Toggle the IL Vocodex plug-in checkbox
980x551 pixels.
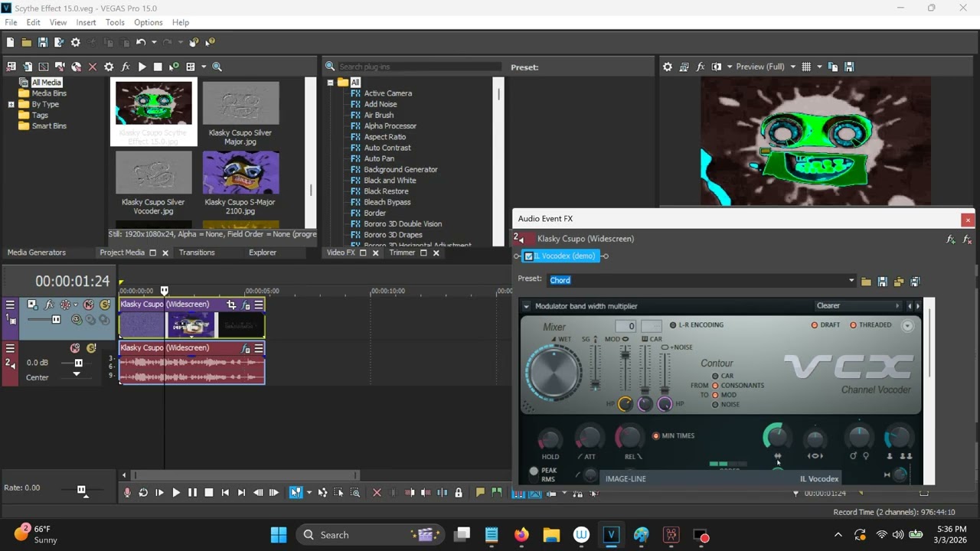[528, 256]
